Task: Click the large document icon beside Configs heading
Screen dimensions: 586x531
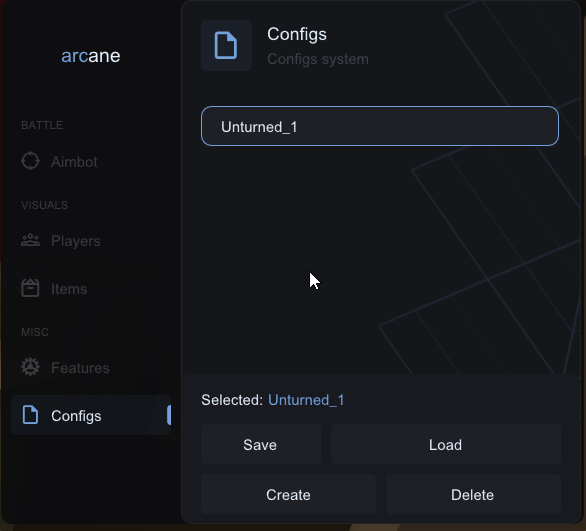Action: (226, 46)
